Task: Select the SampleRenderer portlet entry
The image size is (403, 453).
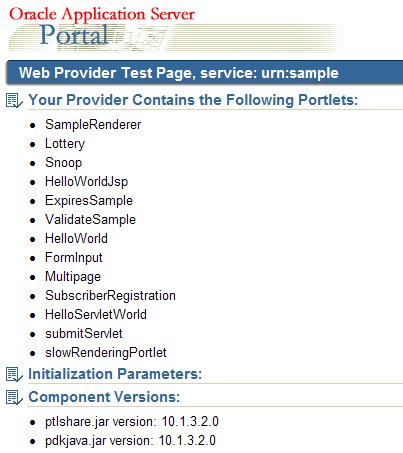Action: pos(93,125)
